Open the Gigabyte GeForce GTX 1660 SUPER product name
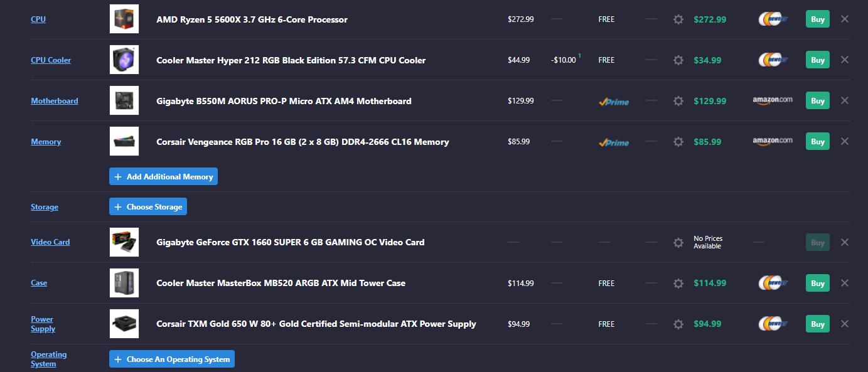 point(291,242)
